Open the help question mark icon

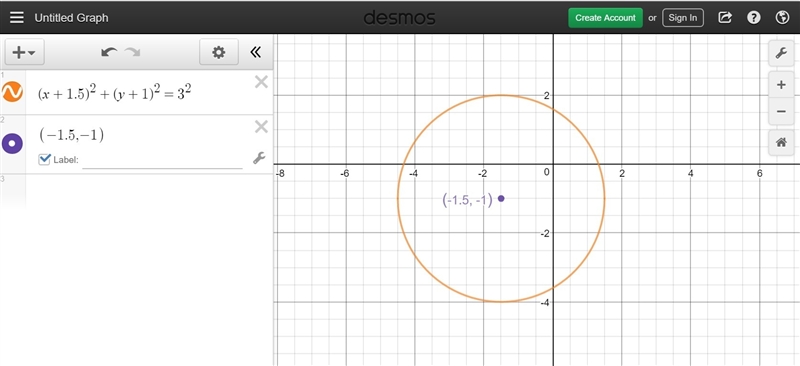(754, 17)
